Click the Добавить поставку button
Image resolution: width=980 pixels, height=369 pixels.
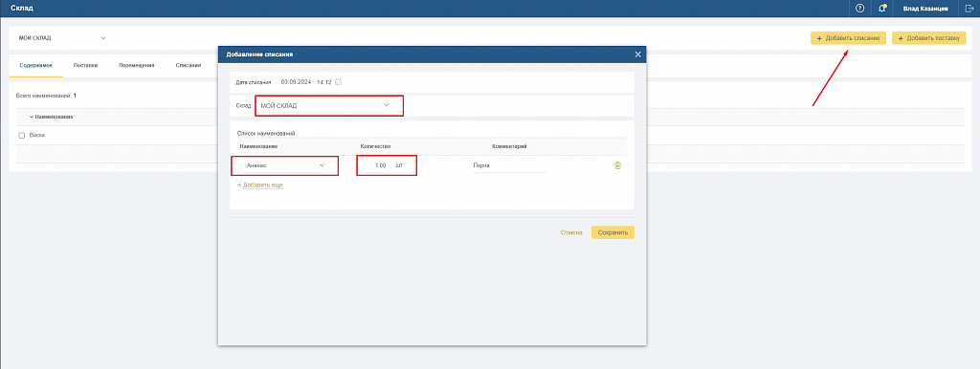coord(928,38)
